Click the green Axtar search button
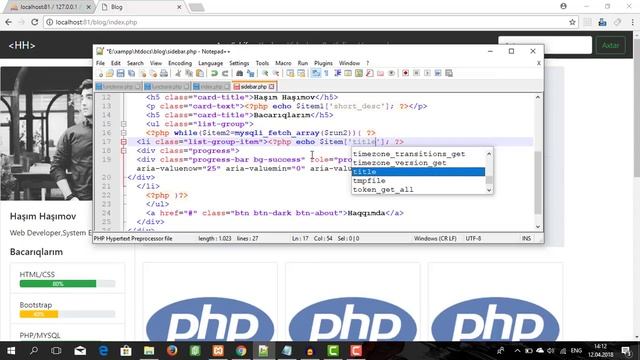The width and height of the screenshot is (640, 360). point(611,45)
